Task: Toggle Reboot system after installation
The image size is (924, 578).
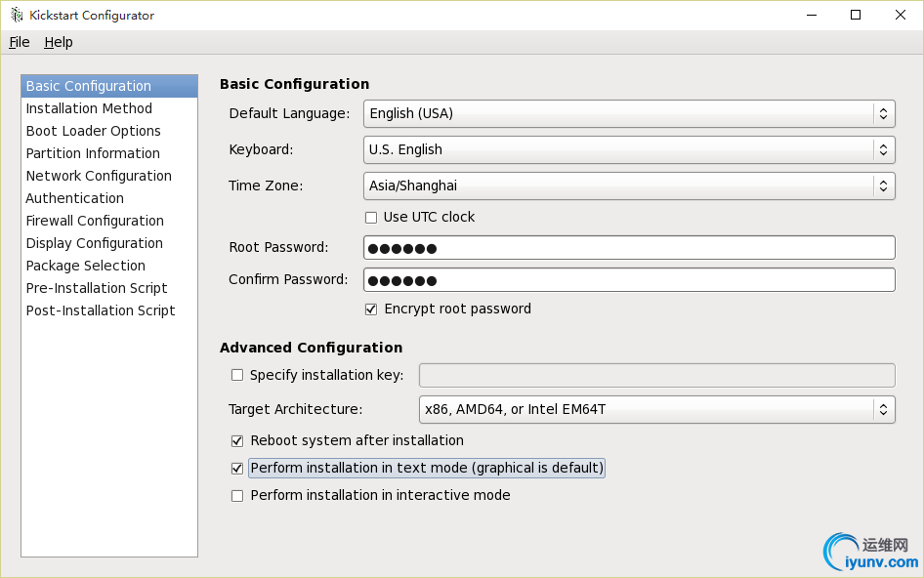Action: click(237, 440)
